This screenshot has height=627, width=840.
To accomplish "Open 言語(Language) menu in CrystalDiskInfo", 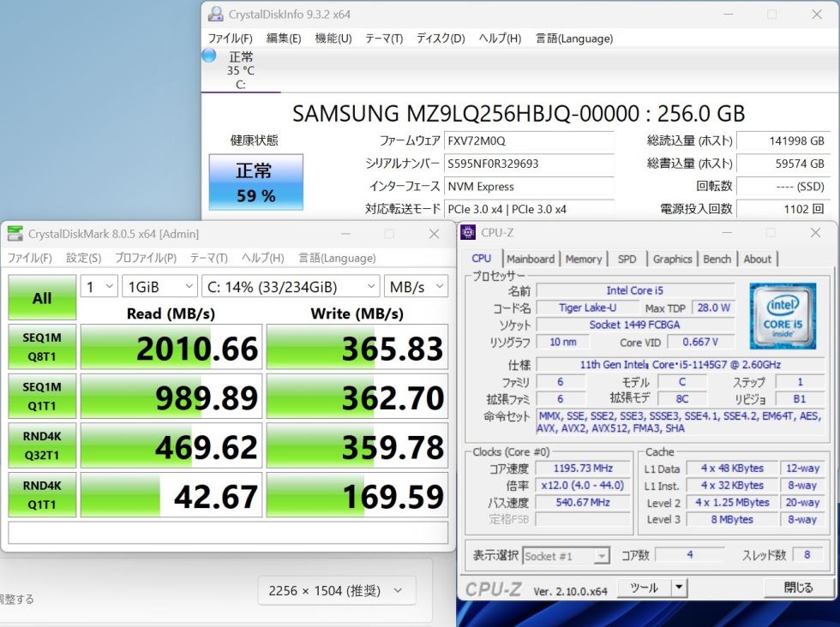I will pos(574,39).
